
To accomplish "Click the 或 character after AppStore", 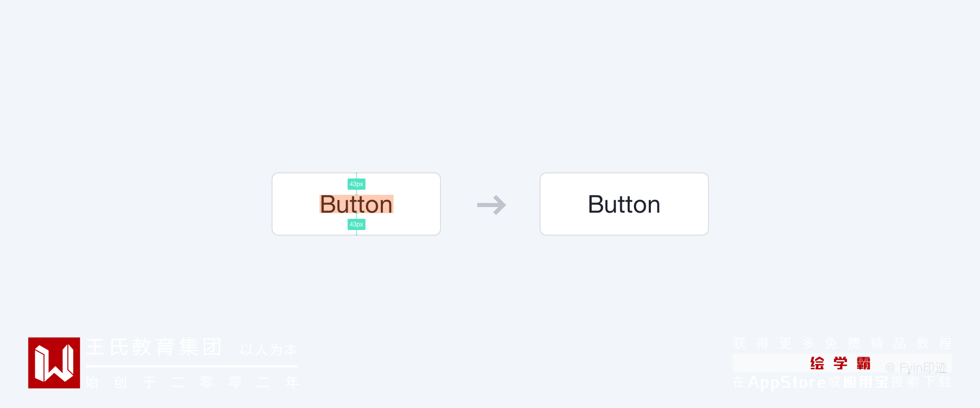I will tap(834, 382).
